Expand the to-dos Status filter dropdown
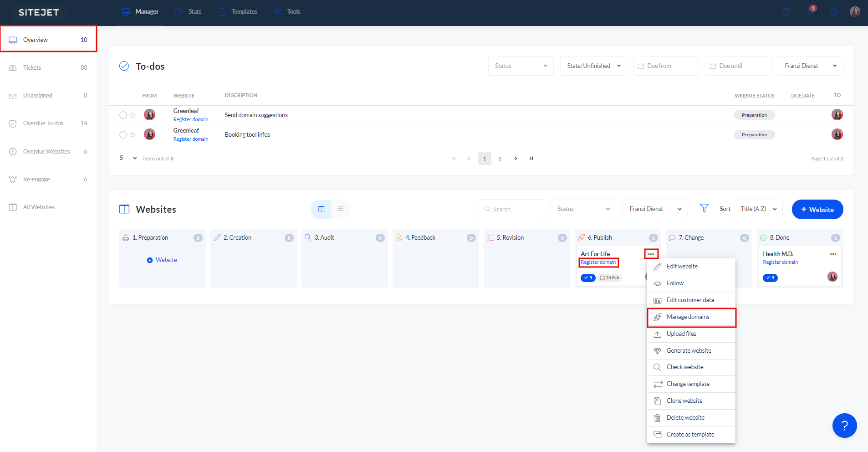This screenshot has width=868, height=452. (x=521, y=66)
